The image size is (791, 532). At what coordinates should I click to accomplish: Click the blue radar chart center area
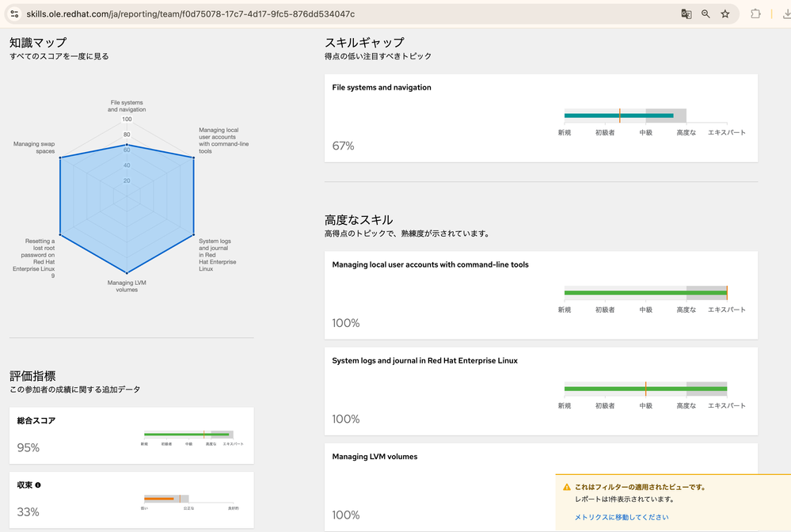pyautogui.click(x=127, y=198)
